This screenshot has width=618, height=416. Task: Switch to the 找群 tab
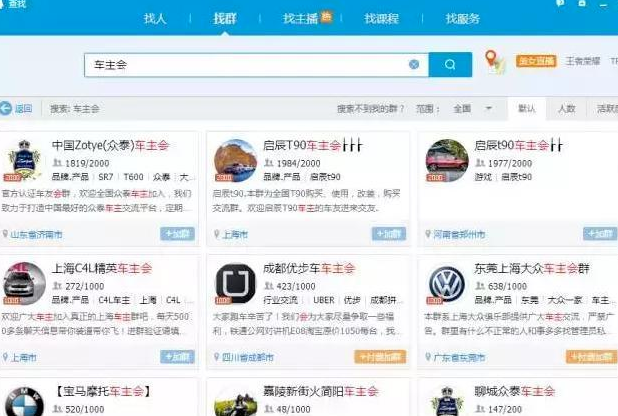point(225,18)
